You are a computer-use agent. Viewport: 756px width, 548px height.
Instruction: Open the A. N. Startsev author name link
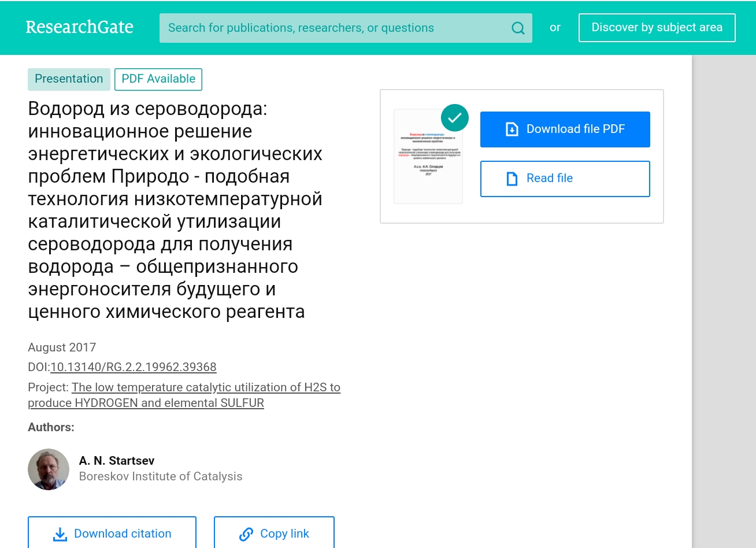tap(117, 461)
